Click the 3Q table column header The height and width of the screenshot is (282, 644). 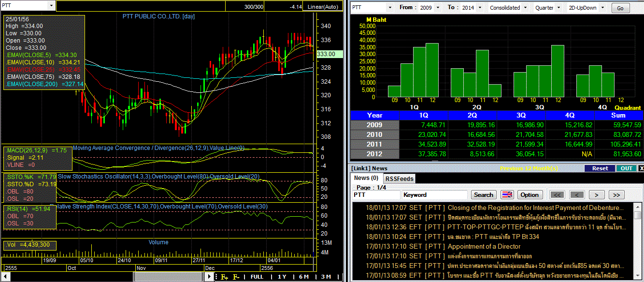521,115
